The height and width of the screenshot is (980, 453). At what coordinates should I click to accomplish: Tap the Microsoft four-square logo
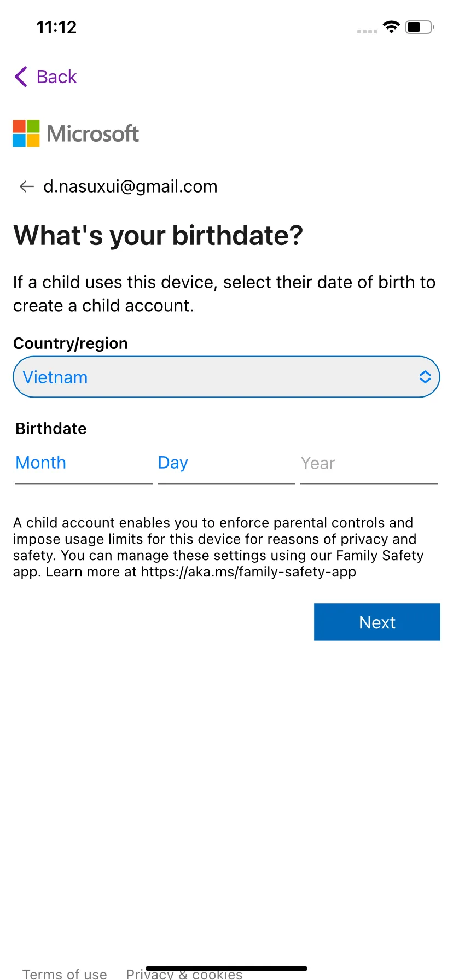(26, 133)
